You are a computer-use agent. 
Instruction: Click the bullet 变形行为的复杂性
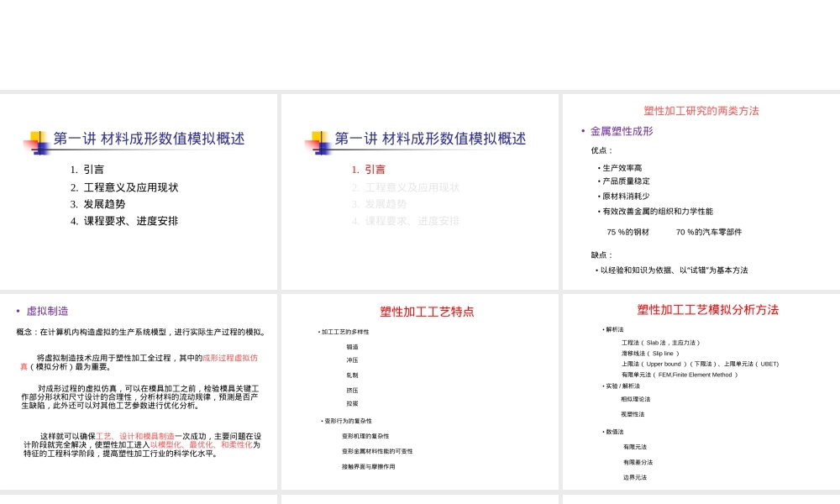[348, 421]
